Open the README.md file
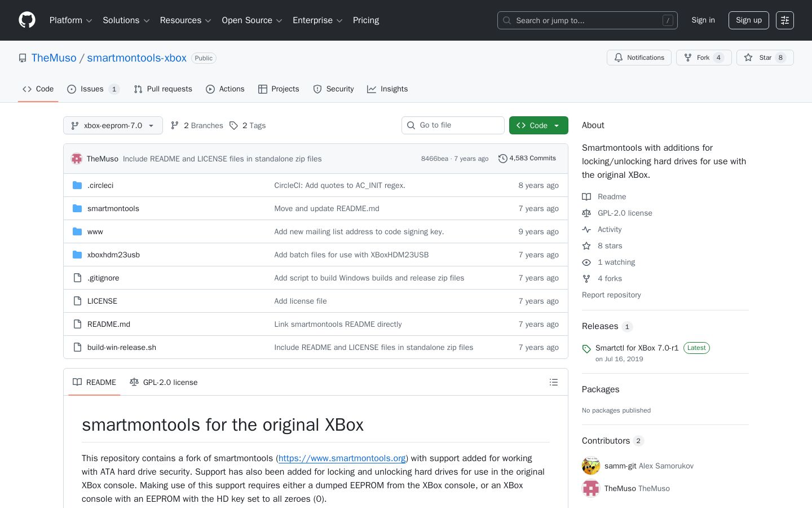Screen dimensions: 812x508 (x=109, y=324)
